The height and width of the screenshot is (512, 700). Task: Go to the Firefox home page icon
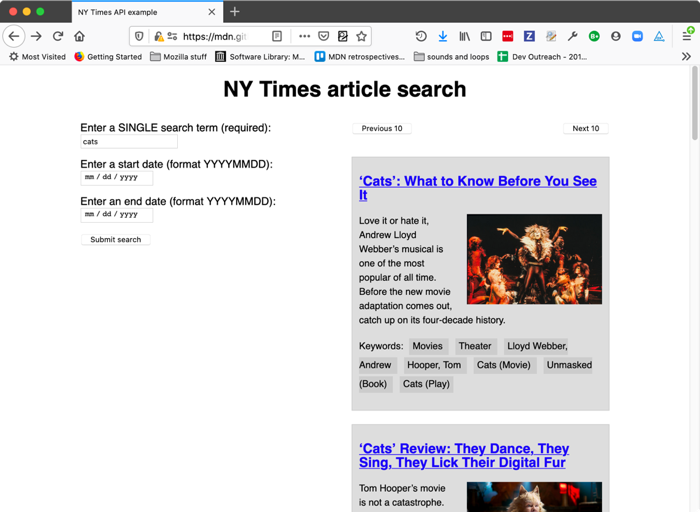[x=79, y=36]
